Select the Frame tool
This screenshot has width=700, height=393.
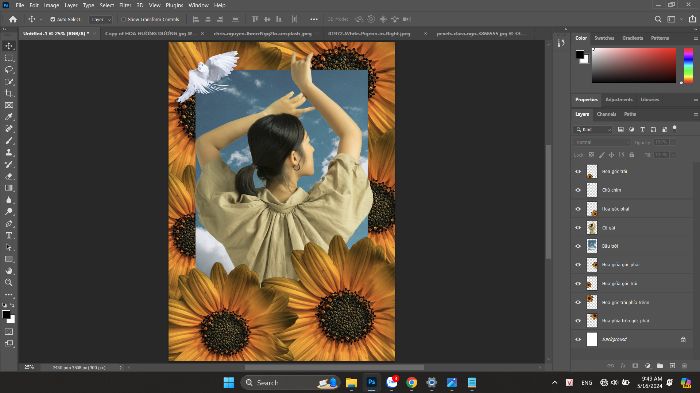coord(9,105)
